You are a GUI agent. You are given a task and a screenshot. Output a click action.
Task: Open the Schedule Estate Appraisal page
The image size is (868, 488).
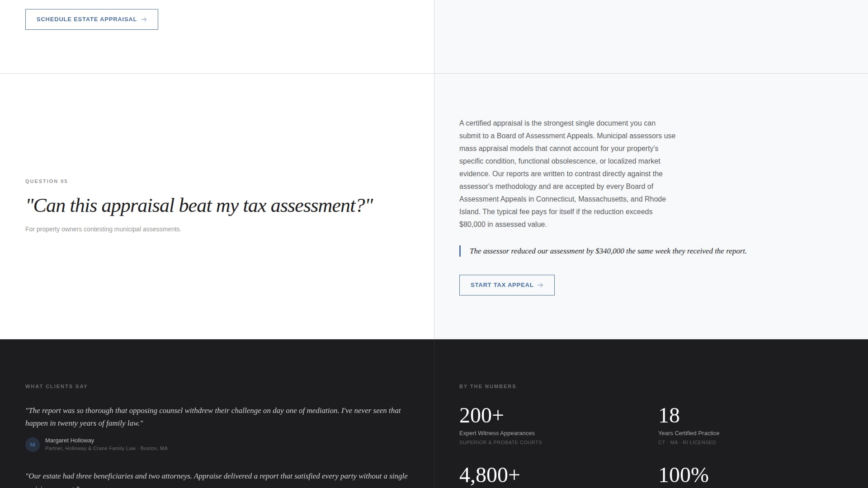[91, 19]
